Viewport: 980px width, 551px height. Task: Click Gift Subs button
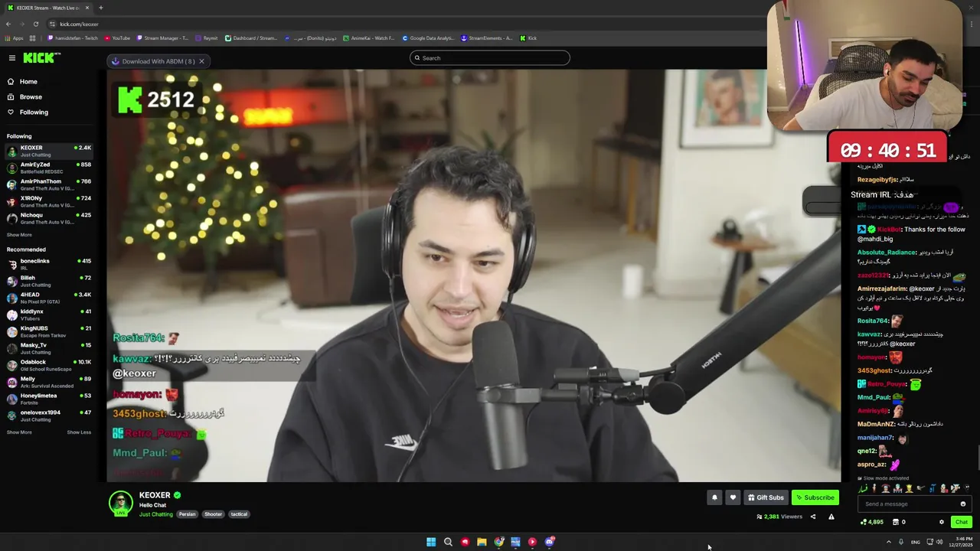point(766,497)
